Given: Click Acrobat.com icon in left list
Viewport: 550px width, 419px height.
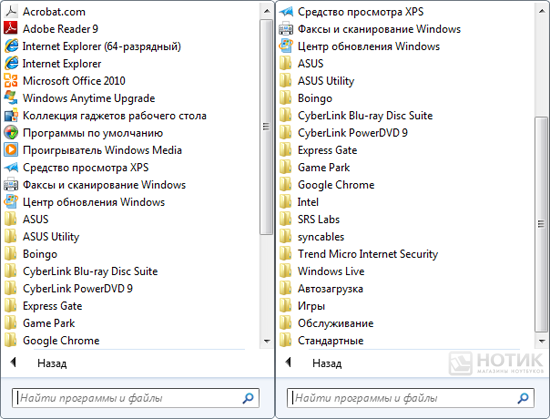Looking at the screenshot, I should (x=11, y=12).
